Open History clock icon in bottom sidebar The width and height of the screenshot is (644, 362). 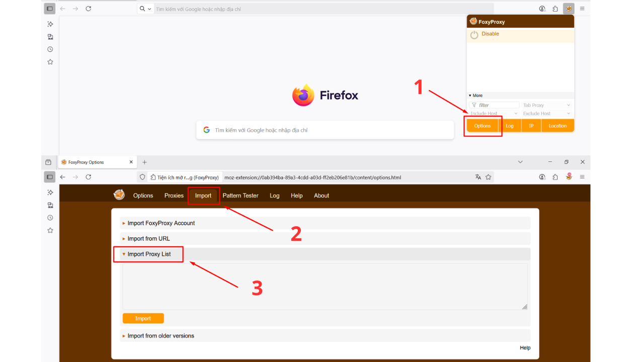pyautogui.click(x=50, y=218)
